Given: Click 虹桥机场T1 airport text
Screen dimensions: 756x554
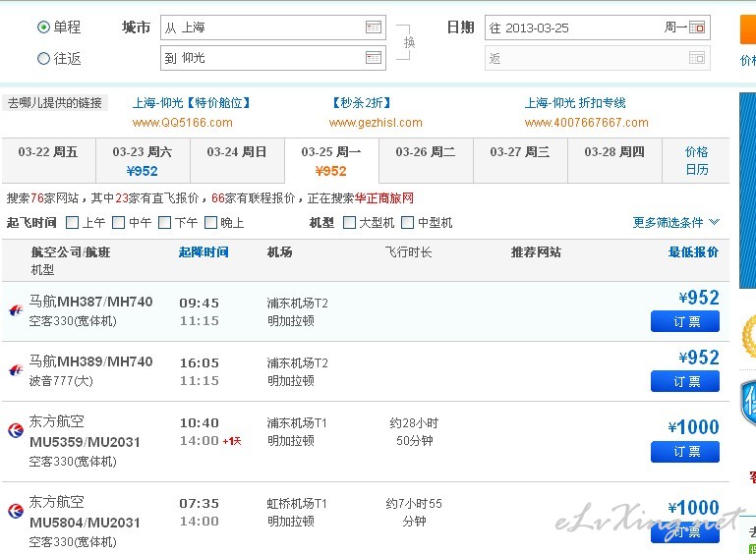Looking at the screenshot, I should (297, 504).
